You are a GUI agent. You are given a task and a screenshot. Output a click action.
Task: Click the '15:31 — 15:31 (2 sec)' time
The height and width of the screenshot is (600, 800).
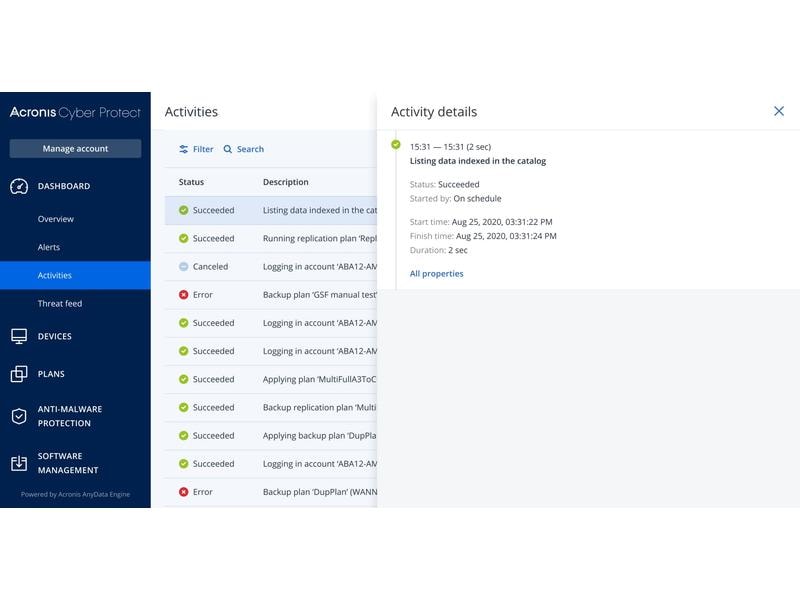451,147
